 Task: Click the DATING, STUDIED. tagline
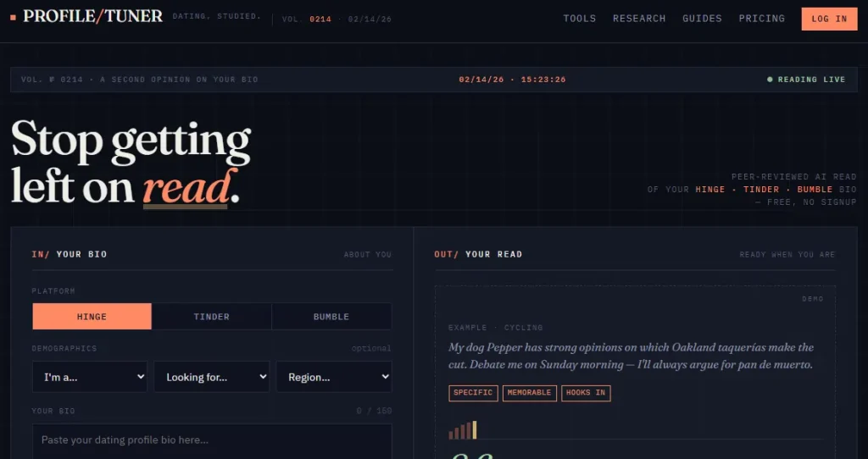click(217, 17)
